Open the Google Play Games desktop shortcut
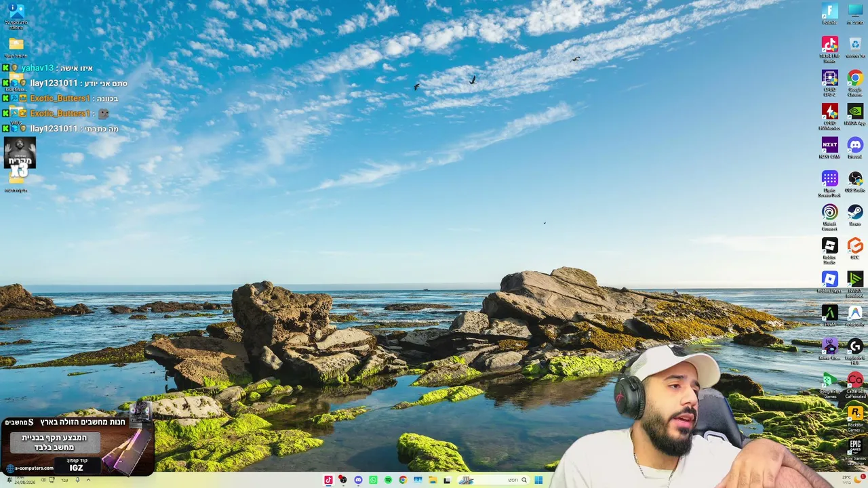 [x=829, y=384]
